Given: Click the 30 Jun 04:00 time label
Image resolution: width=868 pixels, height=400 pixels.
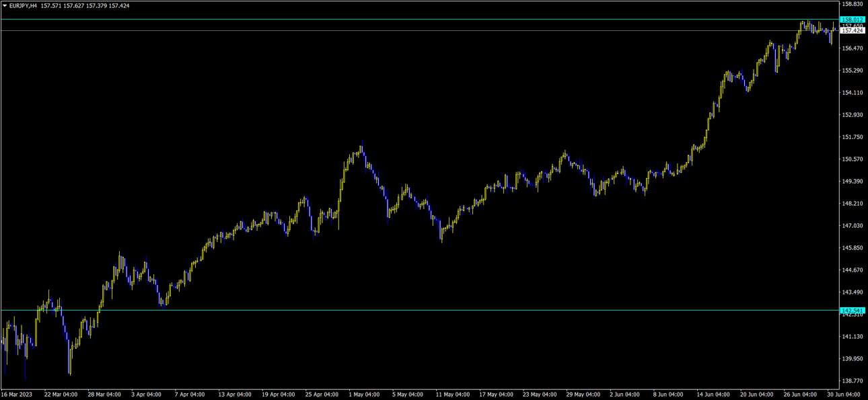Looking at the screenshot, I should 844,395.
